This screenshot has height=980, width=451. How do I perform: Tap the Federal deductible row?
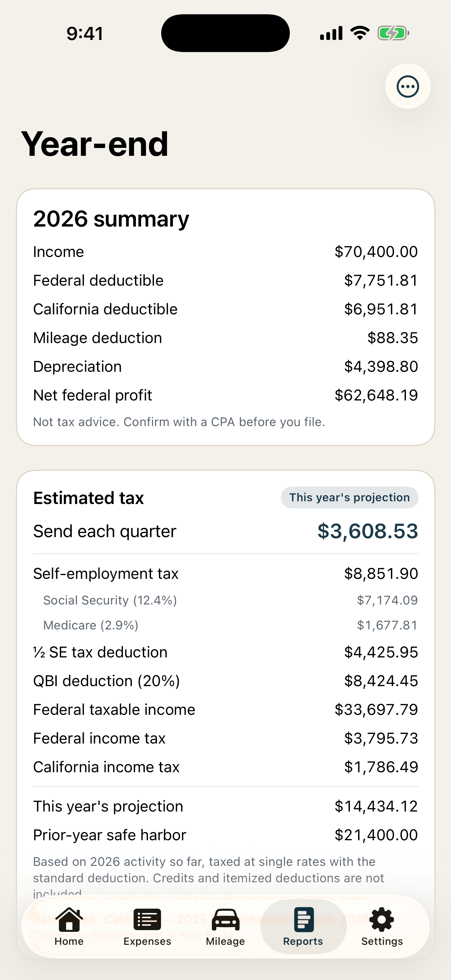[225, 281]
